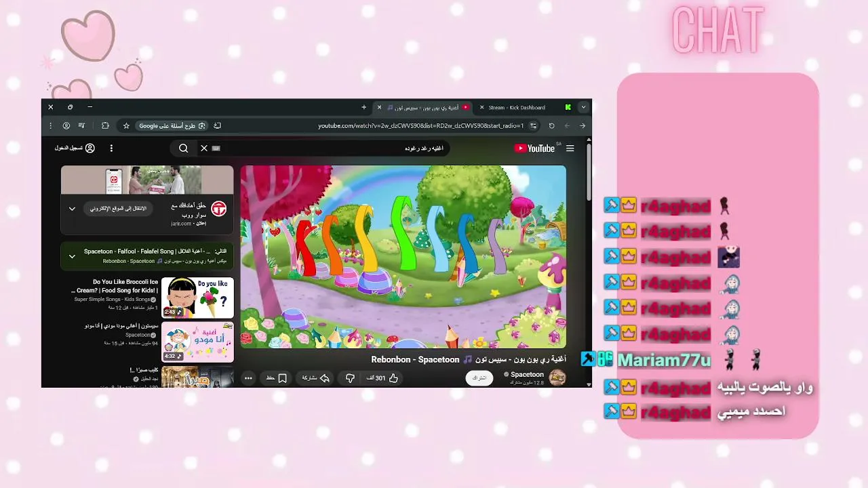This screenshot has height=488, width=868.
Task: Open the Do You Like Broccoli Ice Cream thumbnail
Action: [x=197, y=298]
